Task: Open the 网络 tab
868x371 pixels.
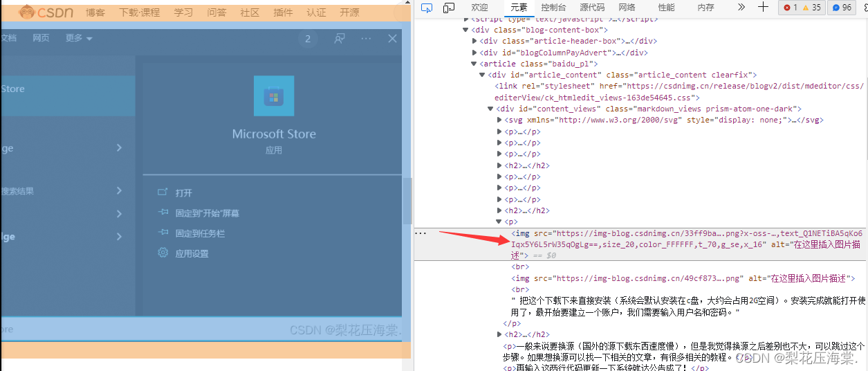Action: point(627,7)
